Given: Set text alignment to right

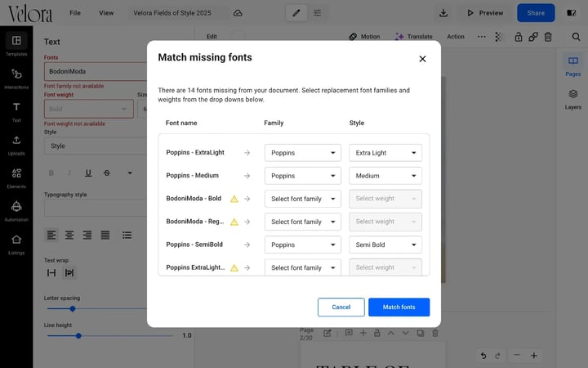Looking at the screenshot, I should pyautogui.click(x=87, y=235).
